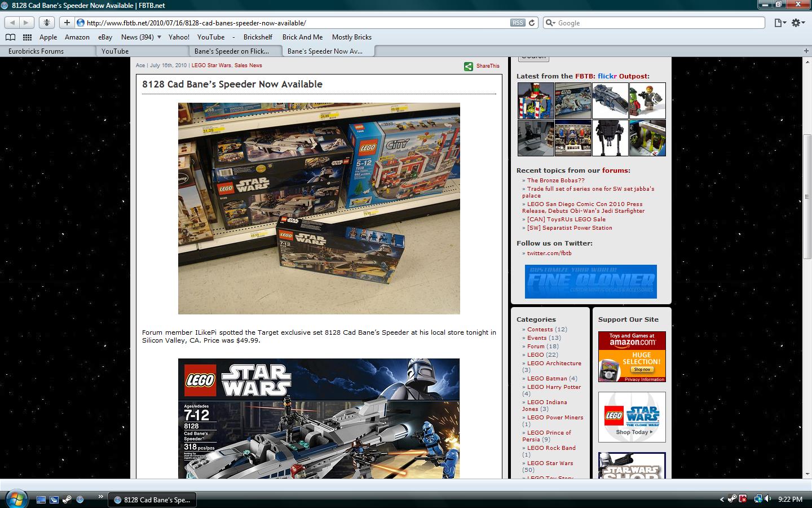Open the Yahoo! bookmark

pyautogui.click(x=179, y=37)
